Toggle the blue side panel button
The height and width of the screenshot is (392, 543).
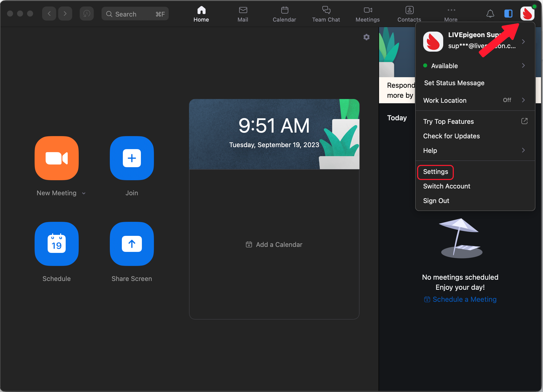click(508, 14)
